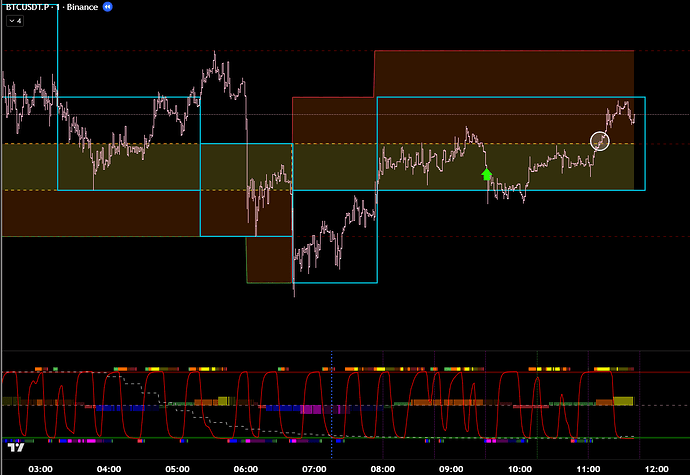Viewport: 690px width, 475px height.
Task: Click the 04:00 label on time axis
Action: pyautogui.click(x=109, y=467)
